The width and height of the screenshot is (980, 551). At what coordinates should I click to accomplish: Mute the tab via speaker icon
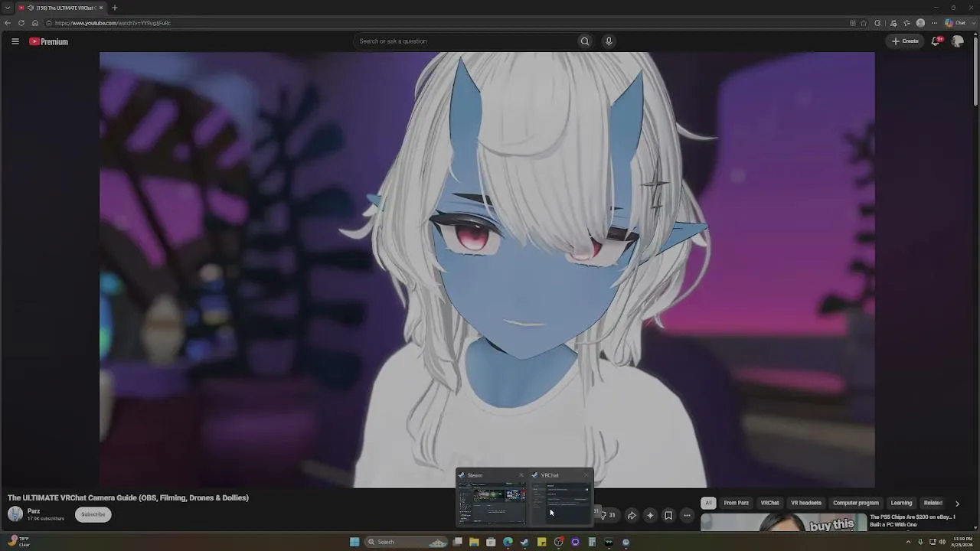point(31,8)
